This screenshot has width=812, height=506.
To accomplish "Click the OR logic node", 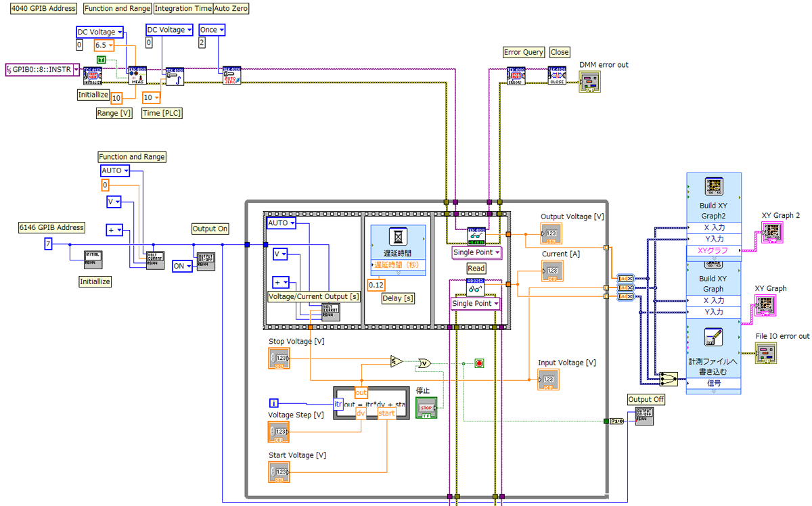I will coord(425,363).
